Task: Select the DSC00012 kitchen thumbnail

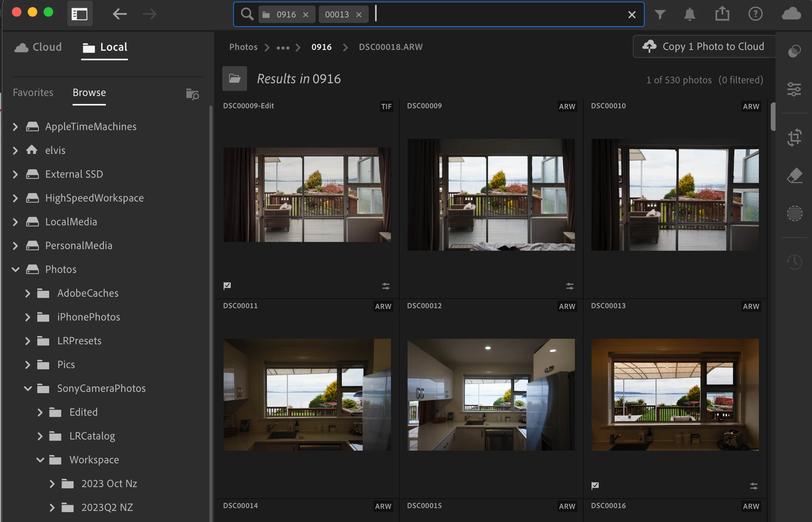Action: 491,394
